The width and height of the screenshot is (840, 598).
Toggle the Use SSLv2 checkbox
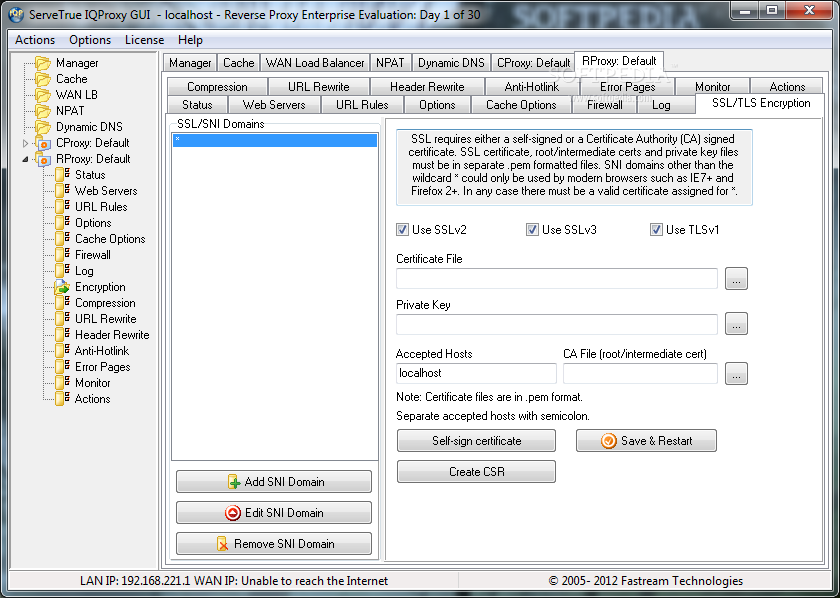(402, 230)
